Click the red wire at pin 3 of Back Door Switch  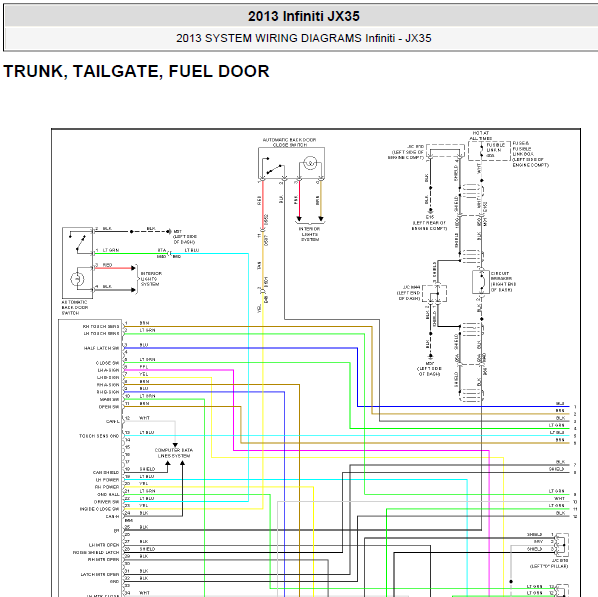pos(113,268)
